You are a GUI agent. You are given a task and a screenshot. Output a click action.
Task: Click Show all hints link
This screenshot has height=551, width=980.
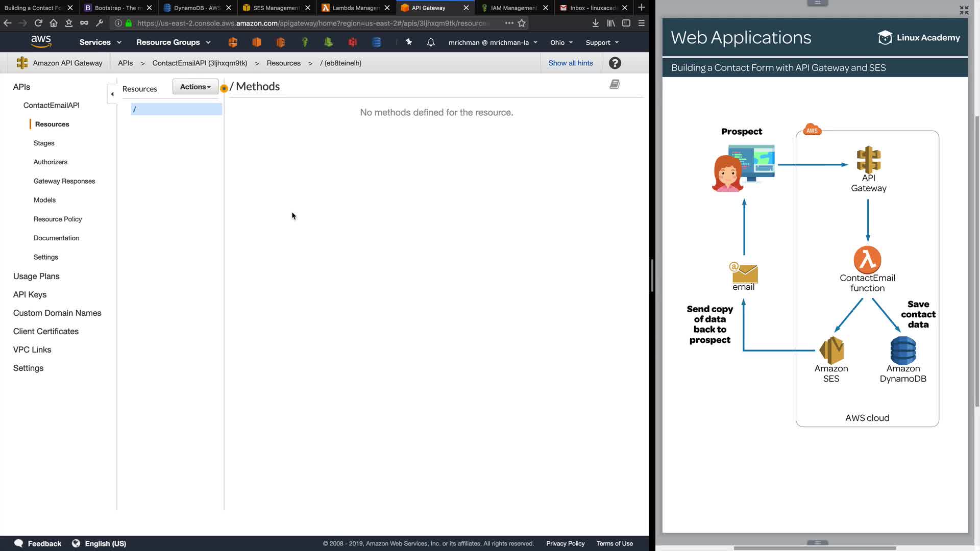click(570, 63)
